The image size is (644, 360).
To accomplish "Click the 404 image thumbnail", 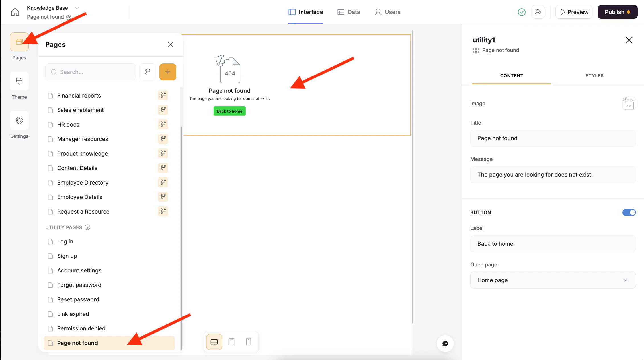I will pos(629,104).
